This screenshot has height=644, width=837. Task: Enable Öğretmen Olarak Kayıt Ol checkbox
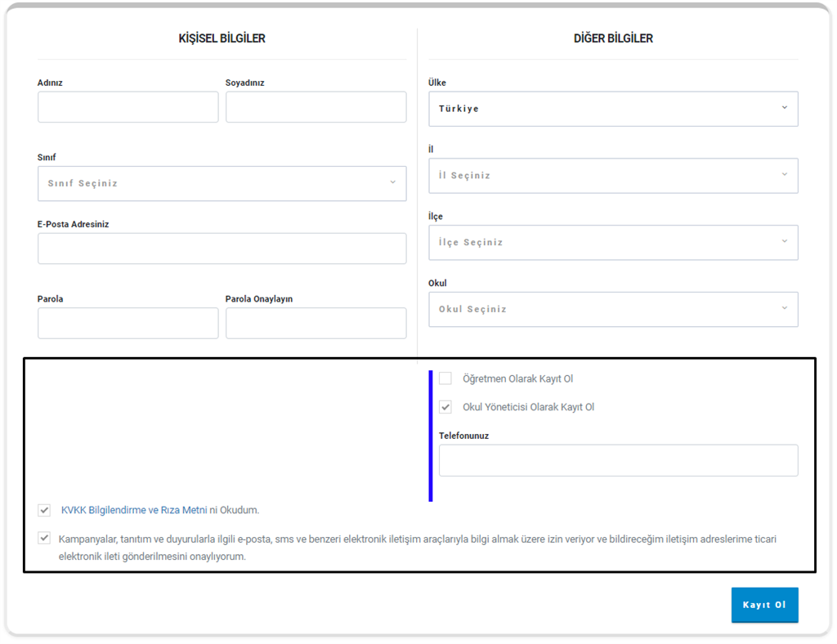point(445,378)
